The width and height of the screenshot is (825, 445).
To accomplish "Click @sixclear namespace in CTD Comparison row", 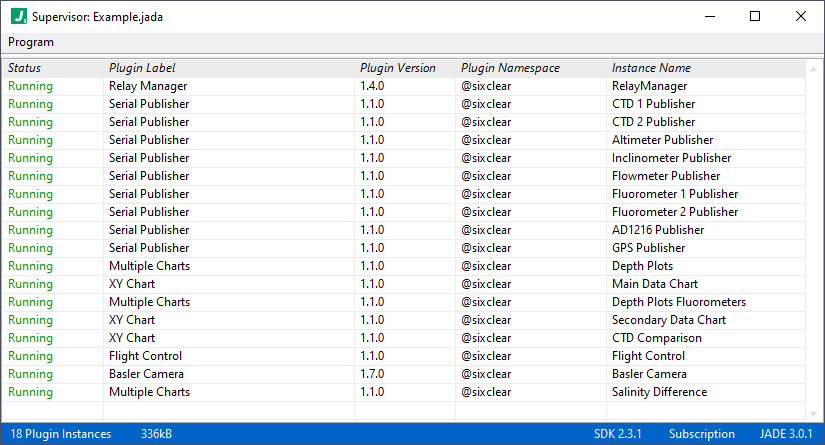I will 486,338.
